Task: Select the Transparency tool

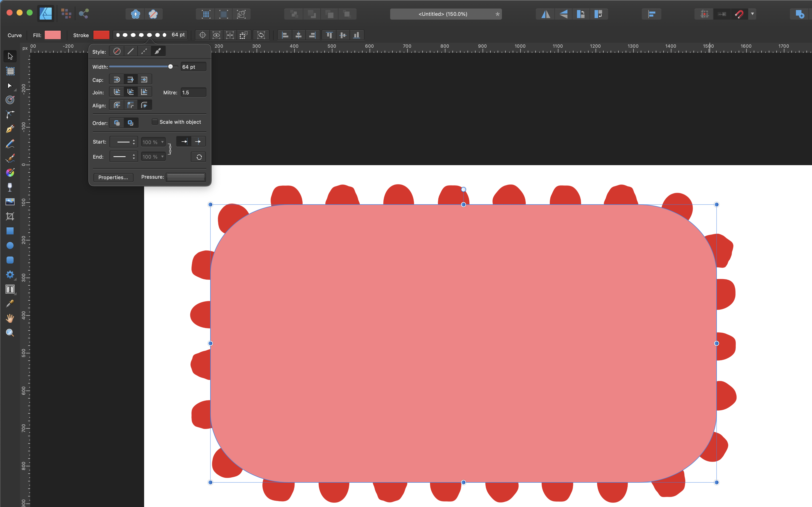Action: (10, 187)
